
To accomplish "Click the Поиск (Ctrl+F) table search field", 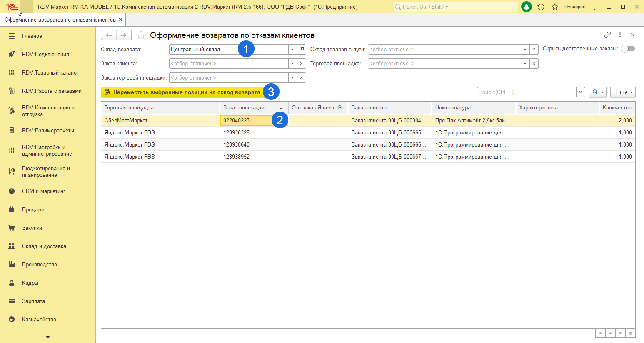I will (527, 92).
